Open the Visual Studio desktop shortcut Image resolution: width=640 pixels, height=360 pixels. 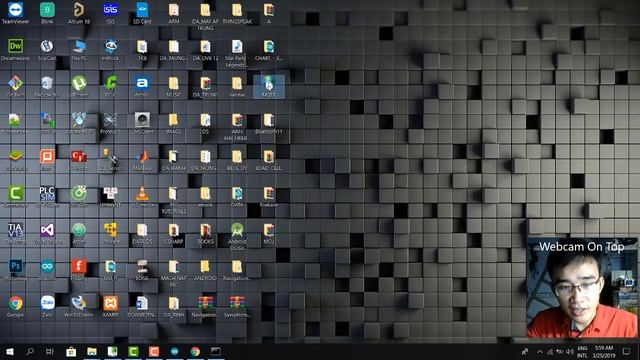[x=47, y=233]
